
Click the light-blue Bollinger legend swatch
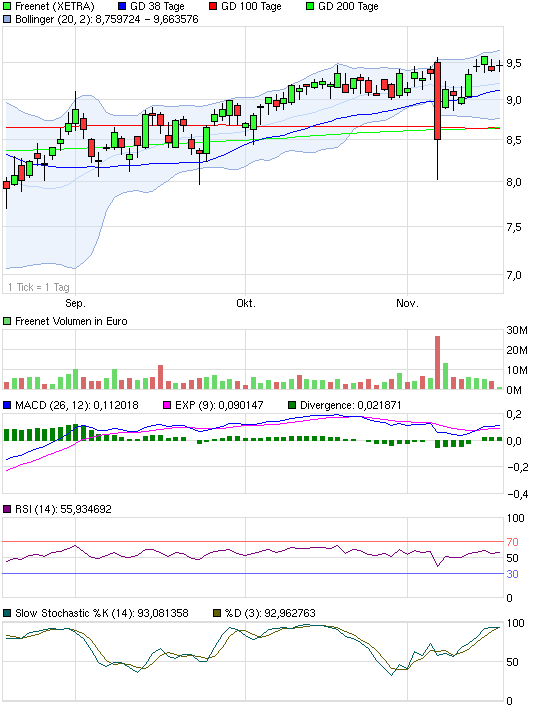[7, 19]
